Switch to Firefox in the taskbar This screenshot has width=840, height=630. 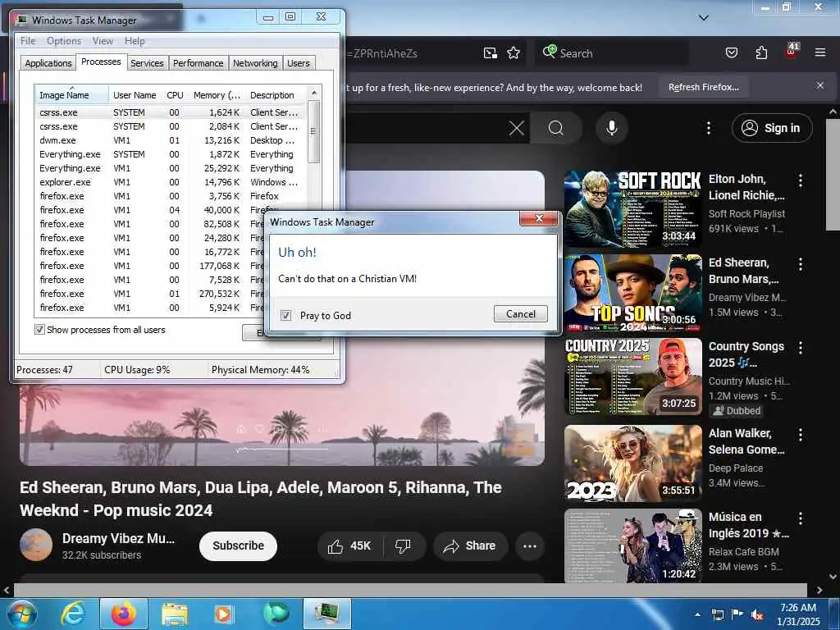[123, 614]
